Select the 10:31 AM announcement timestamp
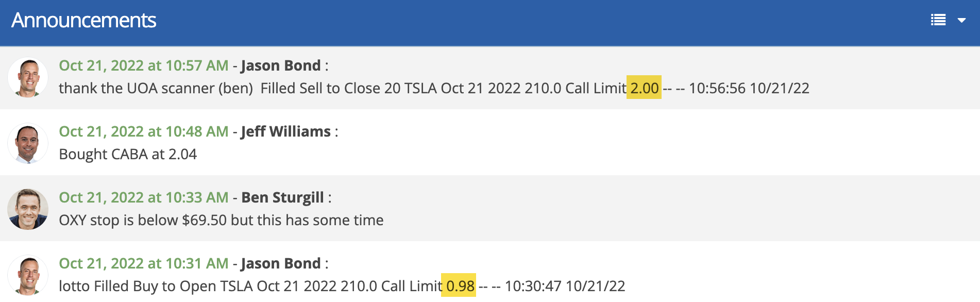 [x=143, y=263]
